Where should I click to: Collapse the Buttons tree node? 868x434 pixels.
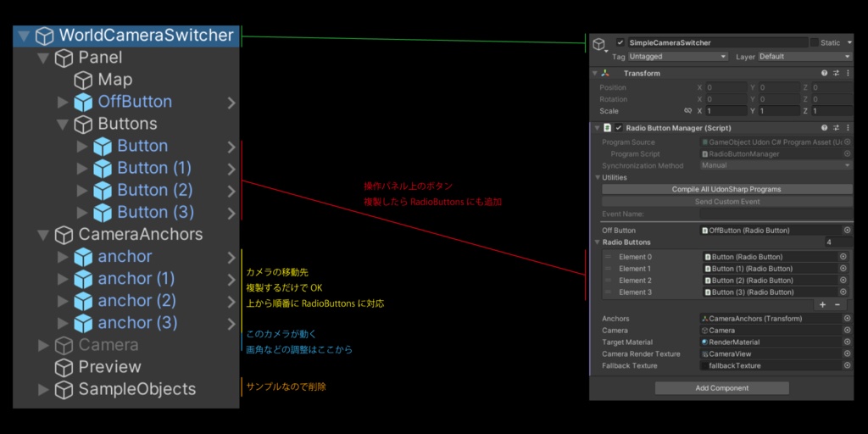point(63,125)
